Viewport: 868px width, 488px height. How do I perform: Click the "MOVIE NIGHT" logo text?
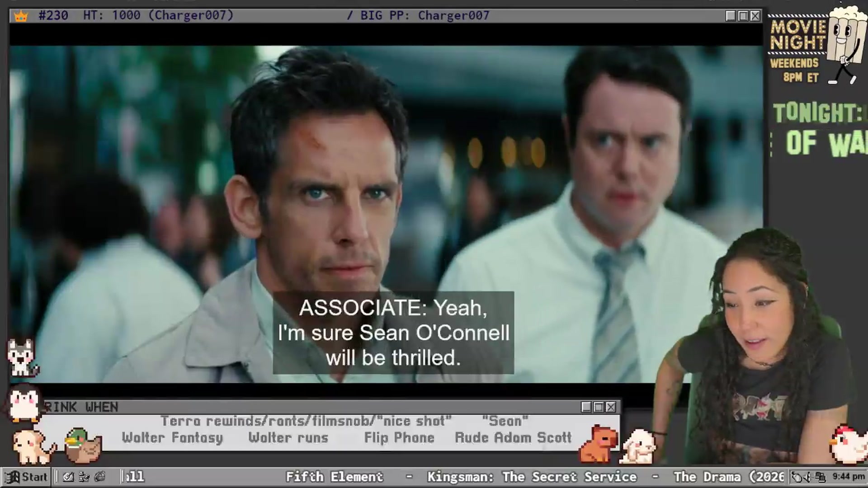(798, 35)
